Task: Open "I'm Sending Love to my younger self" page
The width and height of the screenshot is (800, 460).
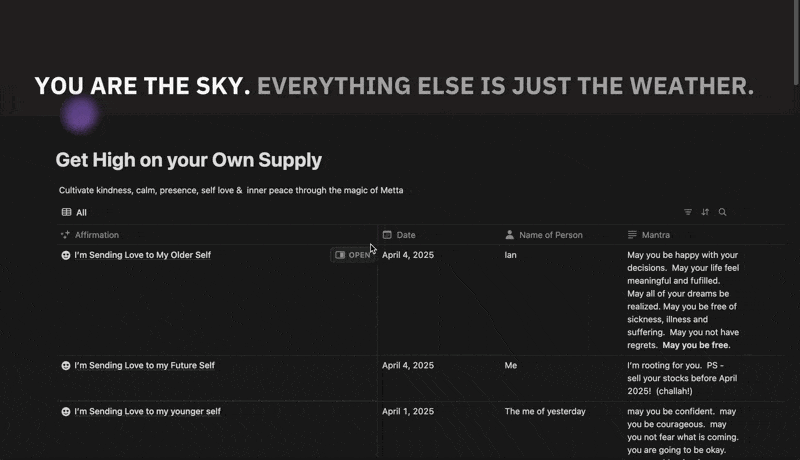Action: pyautogui.click(x=147, y=411)
